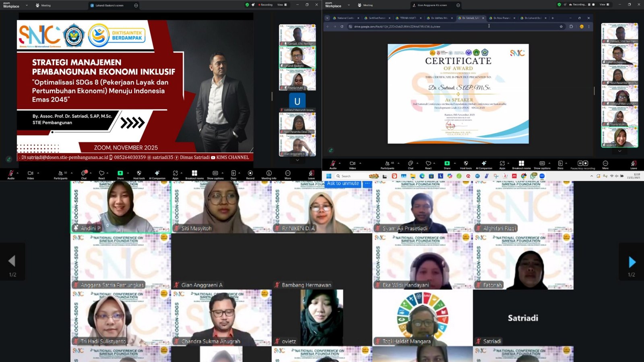Switch to the TITANIA MUKTI browser tab
644x362 pixels.
click(x=408, y=18)
